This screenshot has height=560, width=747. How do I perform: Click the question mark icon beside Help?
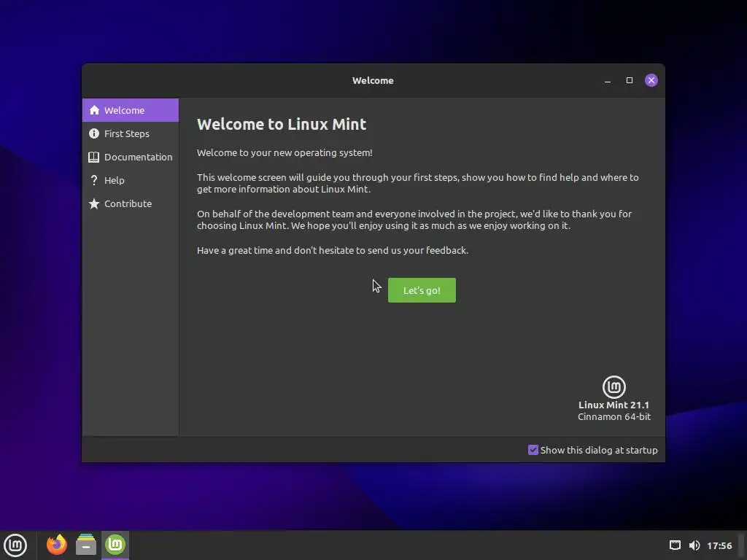coord(94,180)
